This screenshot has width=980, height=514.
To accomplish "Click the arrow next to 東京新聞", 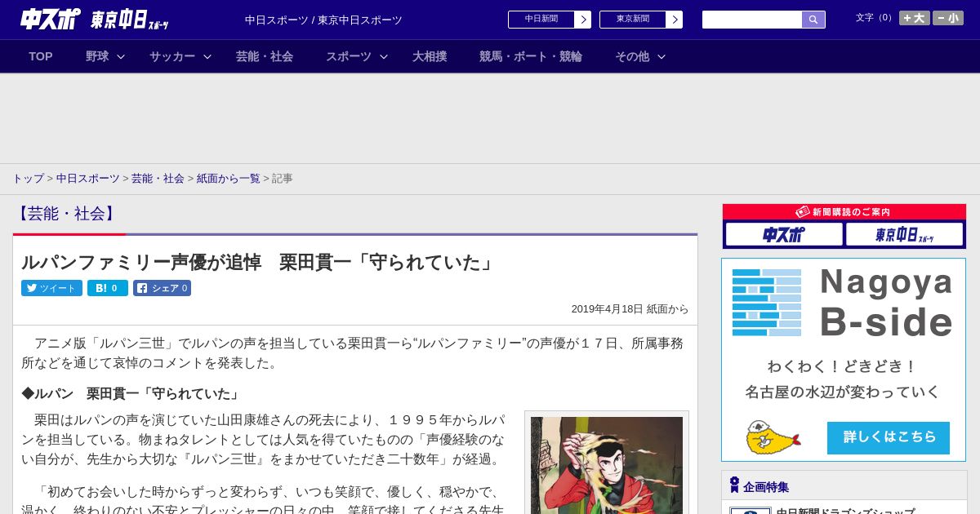I will (674, 20).
